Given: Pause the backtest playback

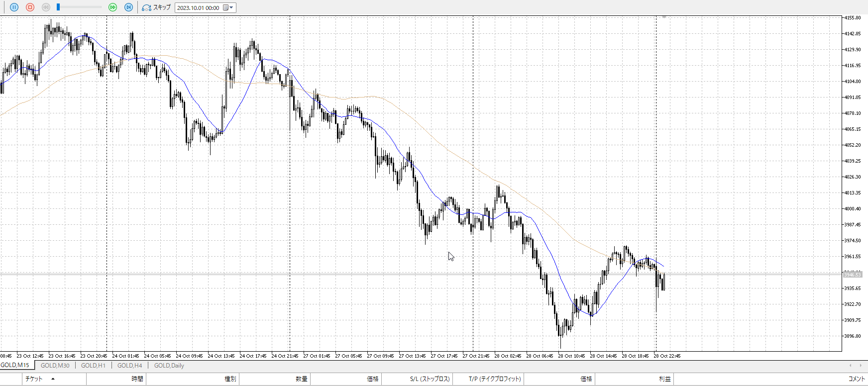Looking at the screenshot, I should (x=14, y=7).
